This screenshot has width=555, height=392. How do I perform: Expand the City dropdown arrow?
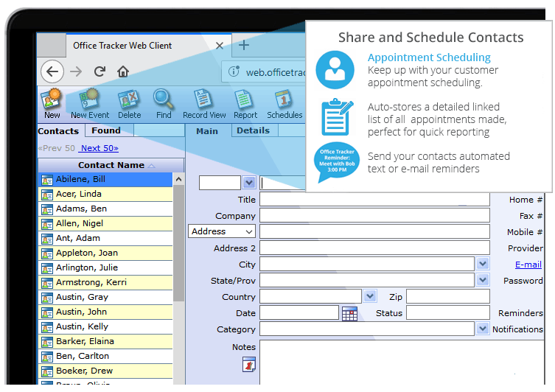coord(483,264)
